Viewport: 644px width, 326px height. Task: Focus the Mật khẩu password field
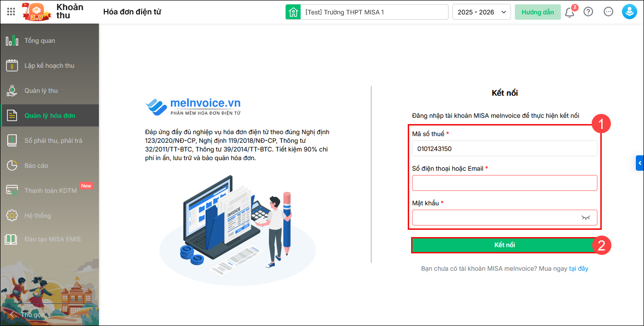[505, 218]
